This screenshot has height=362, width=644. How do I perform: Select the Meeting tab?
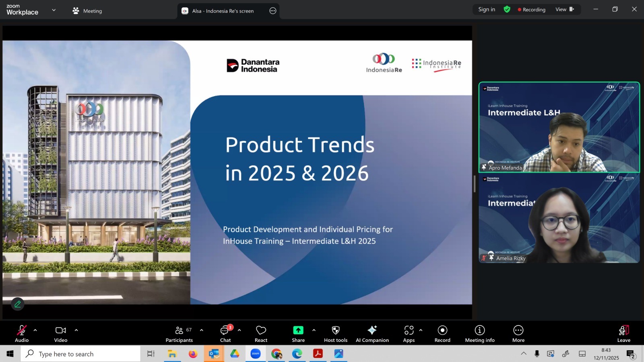tap(87, 11)
